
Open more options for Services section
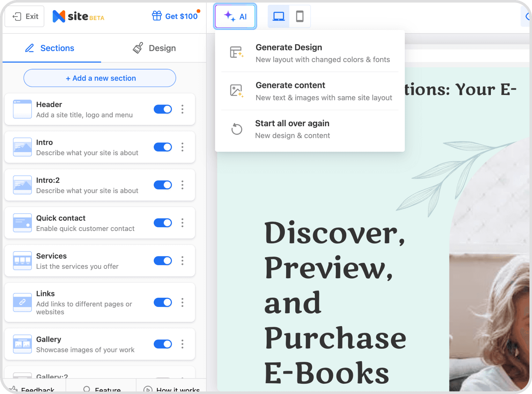click(182, 261)
